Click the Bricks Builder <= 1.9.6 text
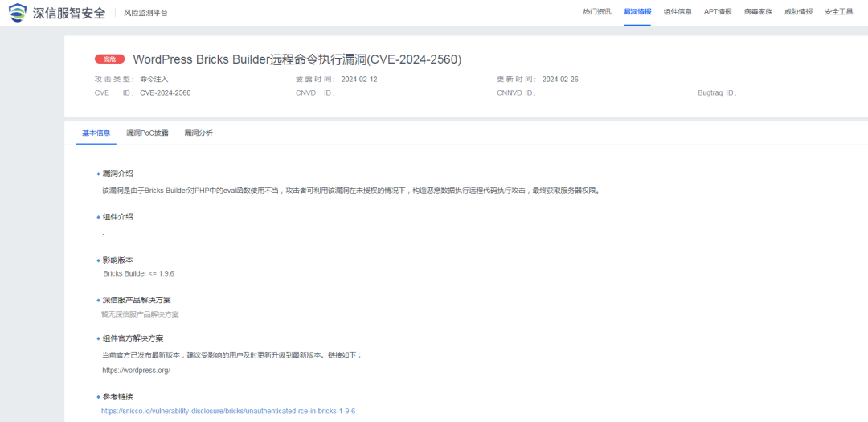The image size is (868, 422). tap(139, 273)
